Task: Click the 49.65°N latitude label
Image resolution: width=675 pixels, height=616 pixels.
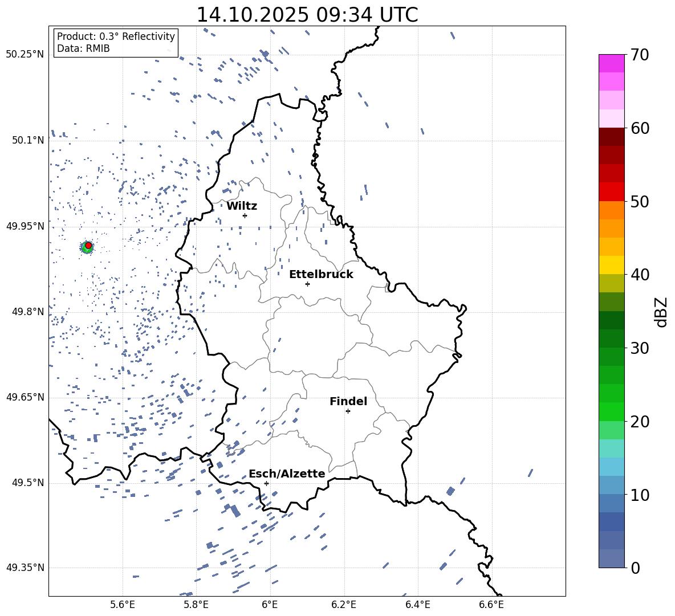Action: pos(25,397)
